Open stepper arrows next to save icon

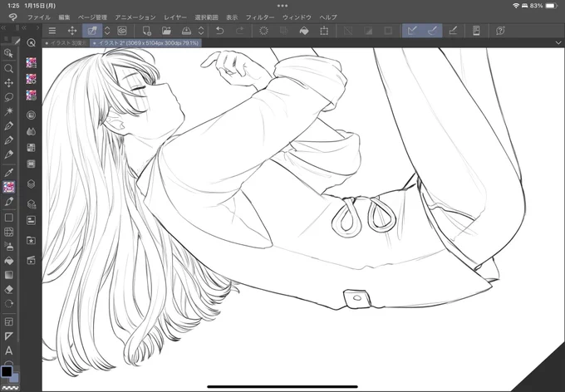pyautogui.click(x=201, y=31)
